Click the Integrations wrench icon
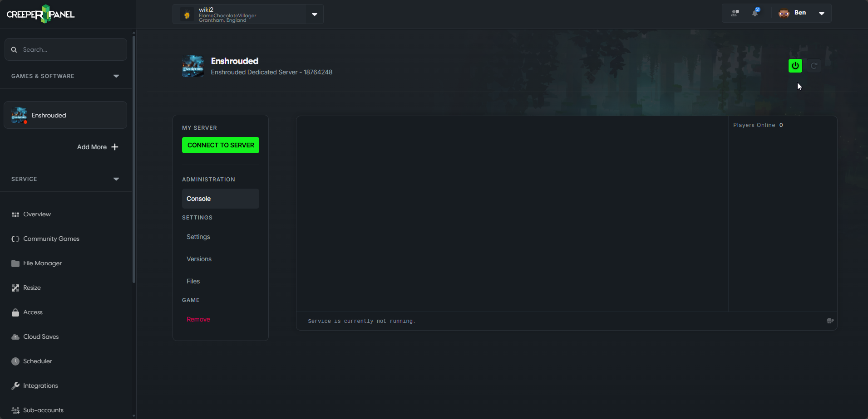Screen dimensions: 868x419 (15, 386)
